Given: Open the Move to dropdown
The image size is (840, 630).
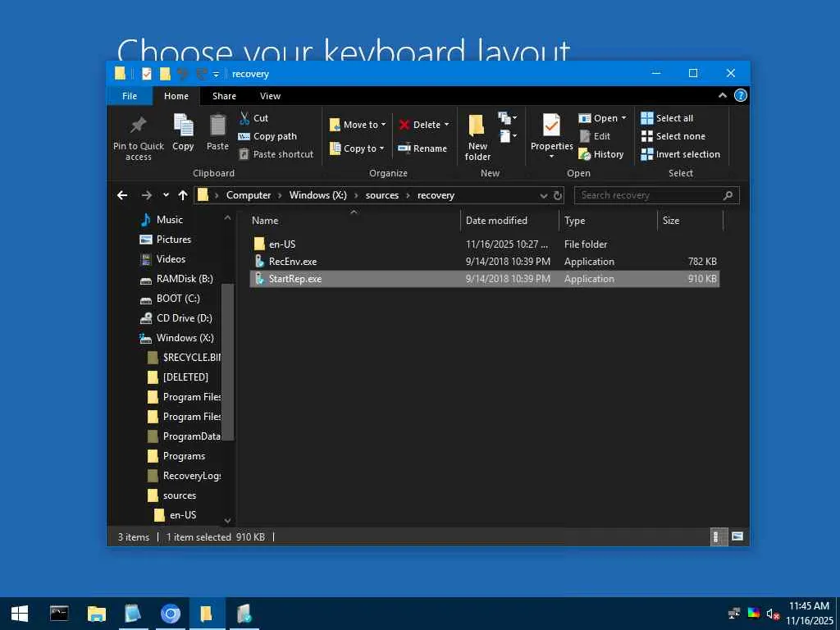Looking at the screenshot, I should pyautogui.click(x=358, y=125).
